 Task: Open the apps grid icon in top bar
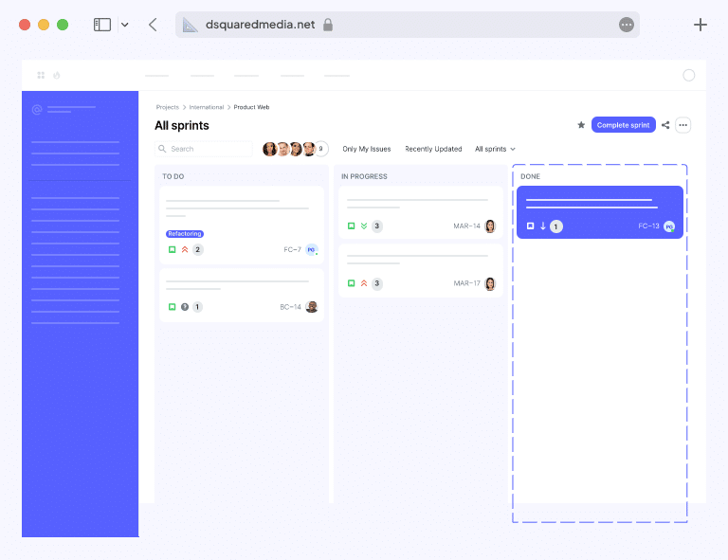[x=41, y=75]
